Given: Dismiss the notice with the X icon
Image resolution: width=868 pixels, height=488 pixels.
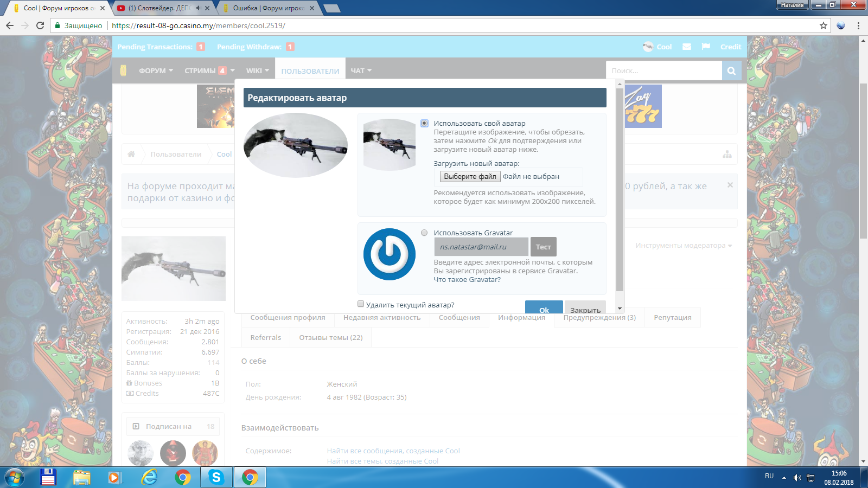Looking at the screenshot, I should (x=730, y=185).
